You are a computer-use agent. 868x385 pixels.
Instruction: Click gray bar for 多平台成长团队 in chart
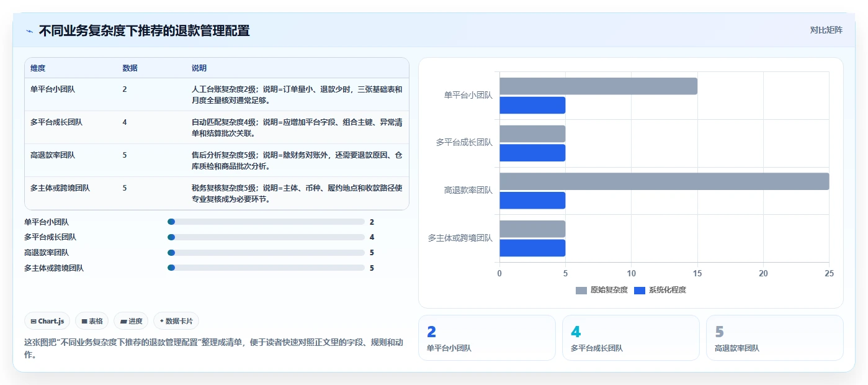tap(532, 134)
